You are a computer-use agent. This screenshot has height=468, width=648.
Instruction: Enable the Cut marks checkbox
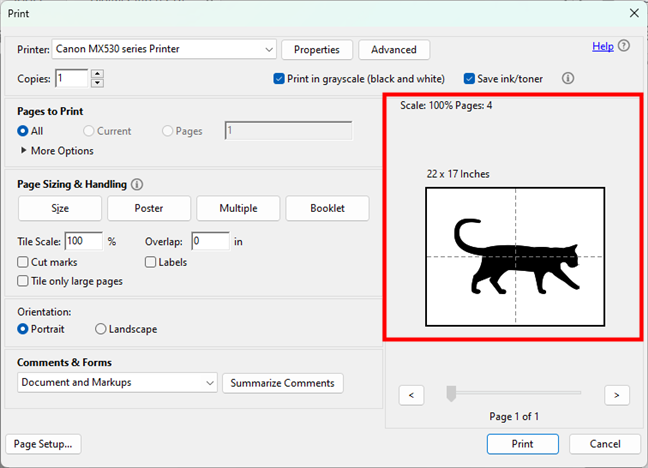click(x=23, y=262)
